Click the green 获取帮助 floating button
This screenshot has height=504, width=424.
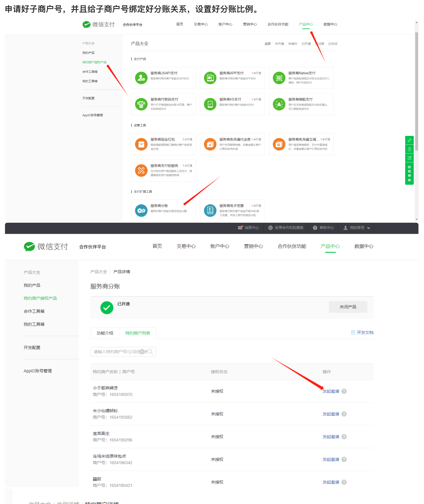pos(409,174)
